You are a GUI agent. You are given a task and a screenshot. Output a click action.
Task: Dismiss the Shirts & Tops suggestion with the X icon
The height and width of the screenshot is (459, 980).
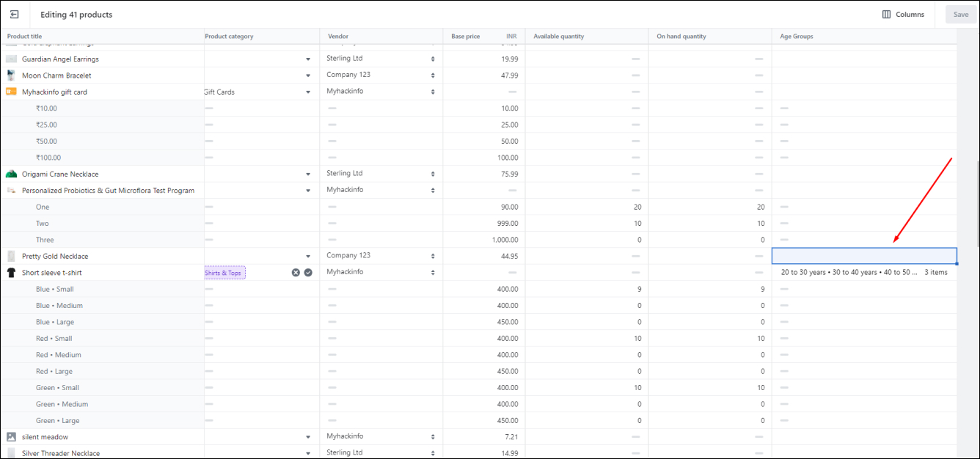[x=296, y=272]
